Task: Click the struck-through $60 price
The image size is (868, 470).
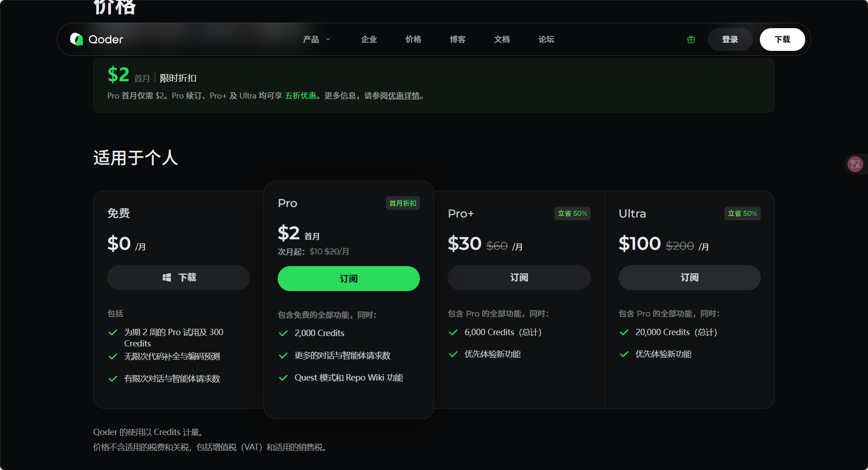Action: click(x=497, y=246)
